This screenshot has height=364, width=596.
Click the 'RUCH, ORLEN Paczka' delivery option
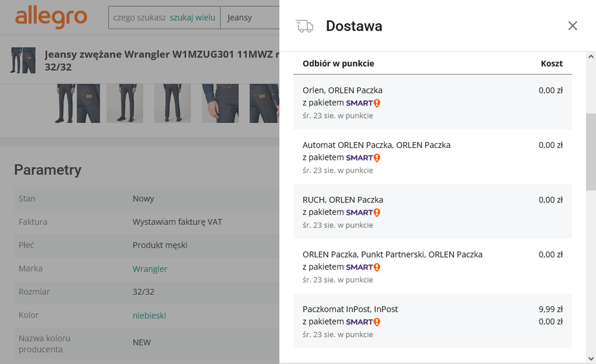(x=433, y=211)
